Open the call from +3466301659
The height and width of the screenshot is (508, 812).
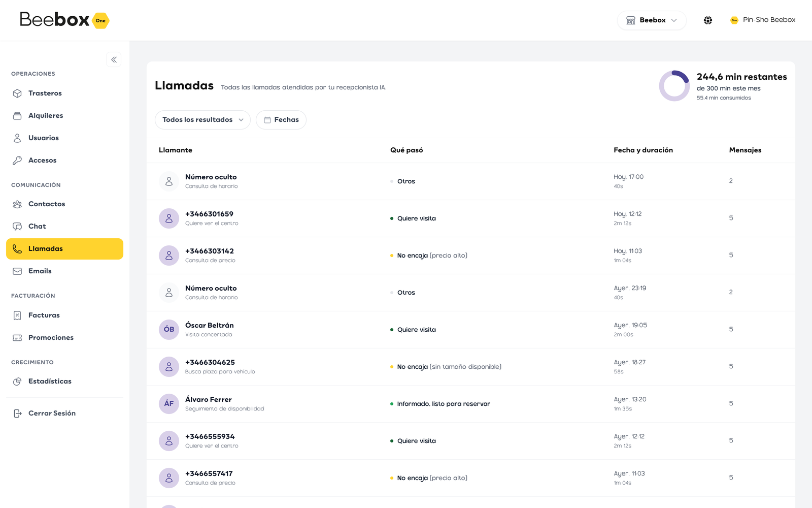click(471, 218)
